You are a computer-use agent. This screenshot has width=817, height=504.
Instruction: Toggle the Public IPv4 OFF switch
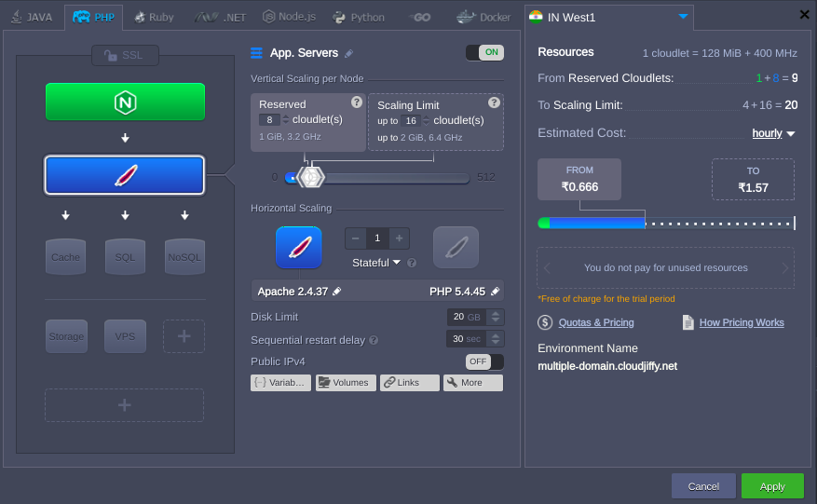point(484,361)
